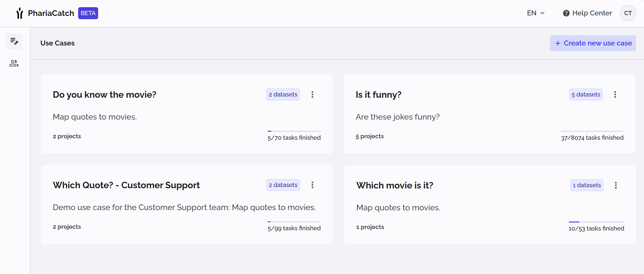The image size is (644, 274).
Task: Click the 10/53 tasks progress bar
Action: 596,222
